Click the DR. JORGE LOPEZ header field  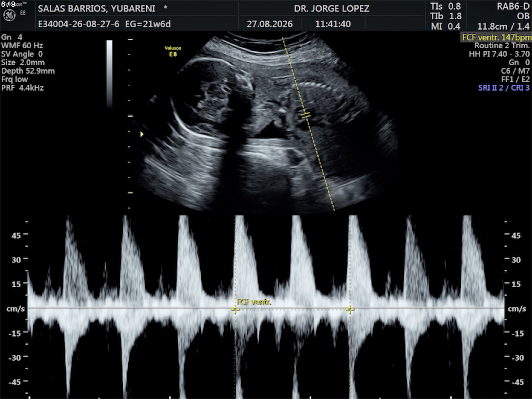coord(332,8)
